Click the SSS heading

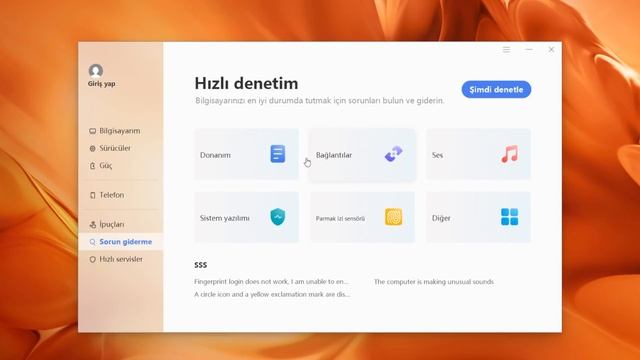point(200,265)
